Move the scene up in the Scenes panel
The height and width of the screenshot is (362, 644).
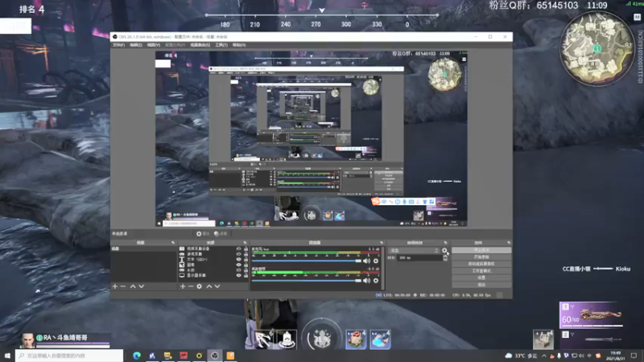point(133,286)
